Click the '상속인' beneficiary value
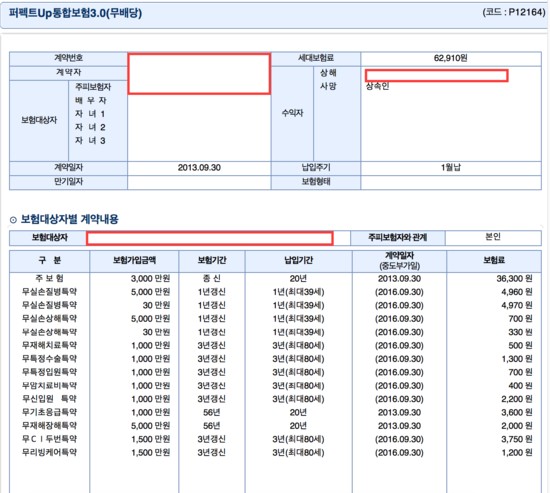 (377, 86)
